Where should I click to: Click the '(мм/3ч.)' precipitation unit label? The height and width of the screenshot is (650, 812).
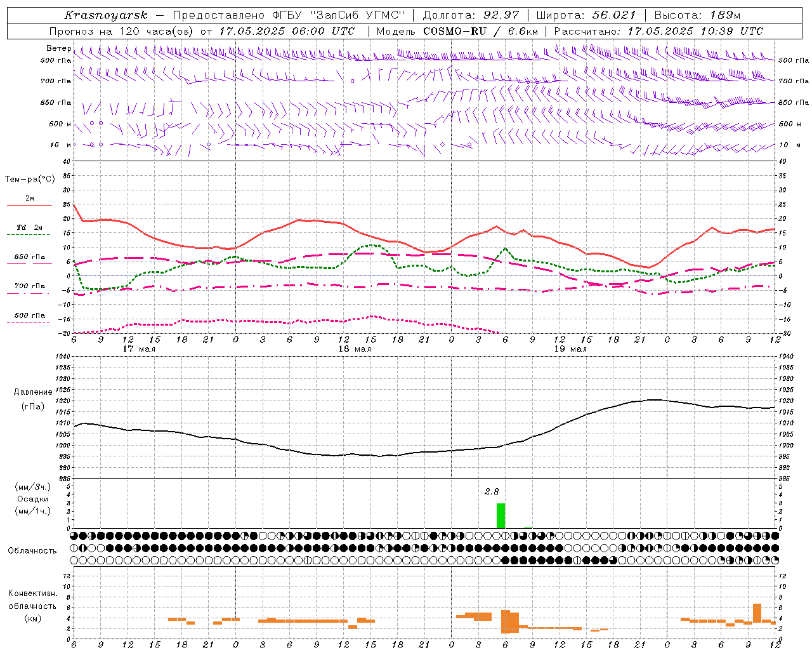click(33, 487)
